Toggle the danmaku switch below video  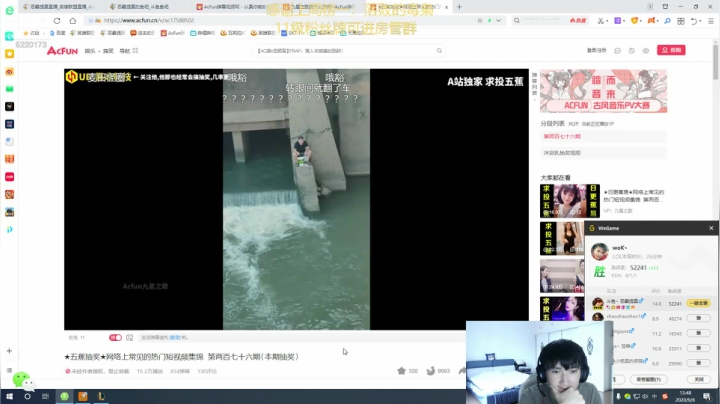point(115,337)
